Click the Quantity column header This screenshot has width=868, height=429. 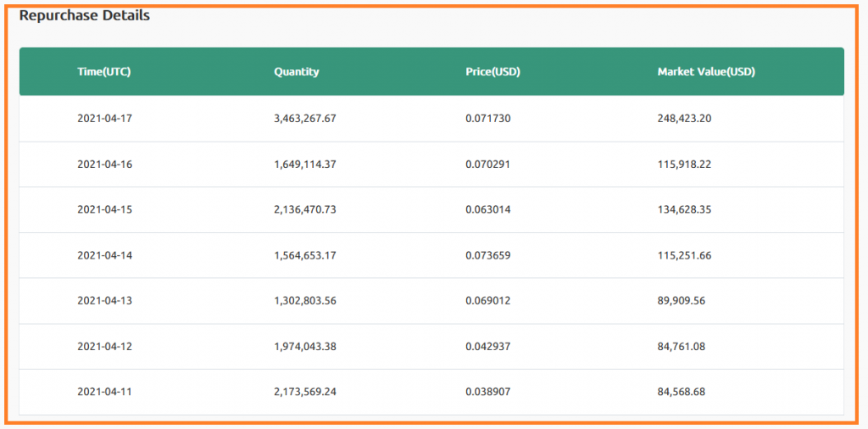[x=297, y=72]
